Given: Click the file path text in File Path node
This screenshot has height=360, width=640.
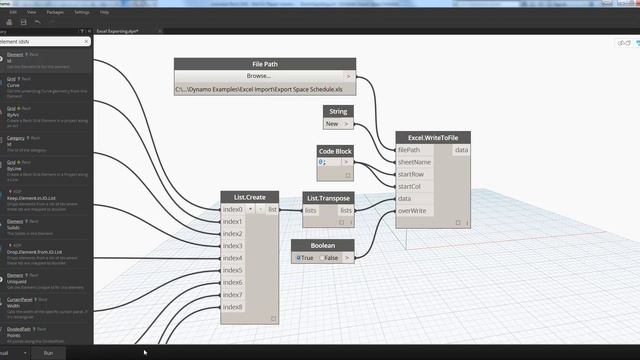Looking at the screenshot, I should pos(259,89).
